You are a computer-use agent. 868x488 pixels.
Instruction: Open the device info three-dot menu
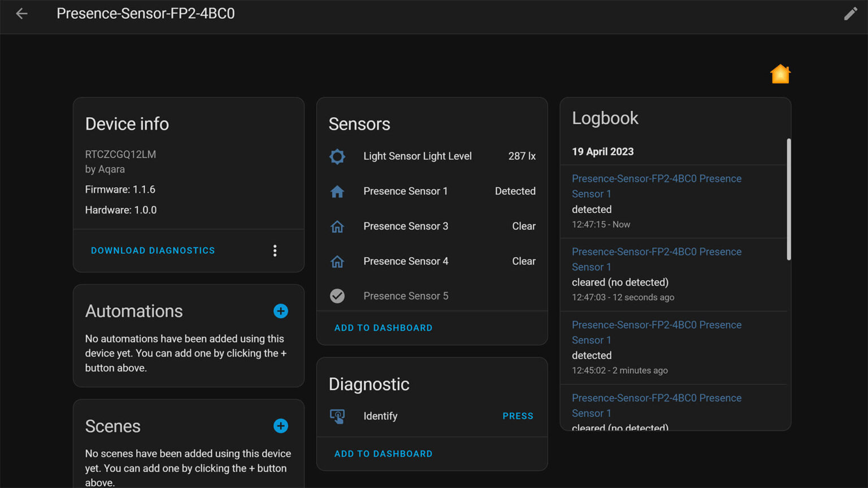275,251
